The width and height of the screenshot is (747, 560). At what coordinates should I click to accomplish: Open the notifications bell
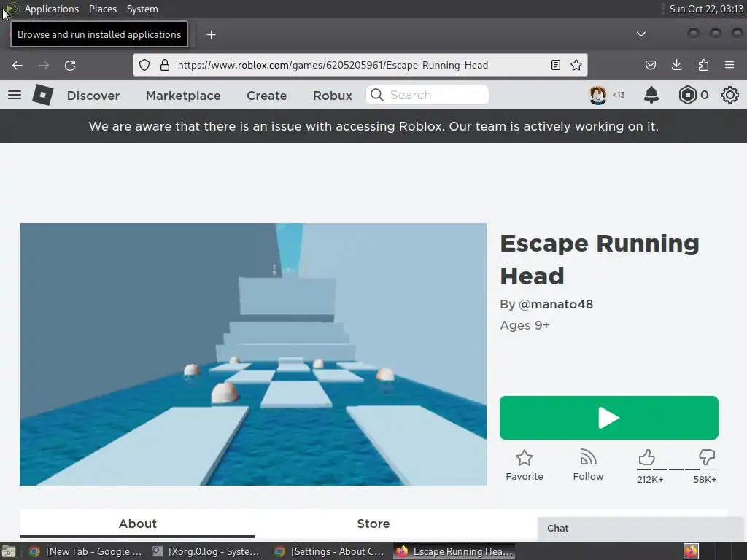[651, 95]
